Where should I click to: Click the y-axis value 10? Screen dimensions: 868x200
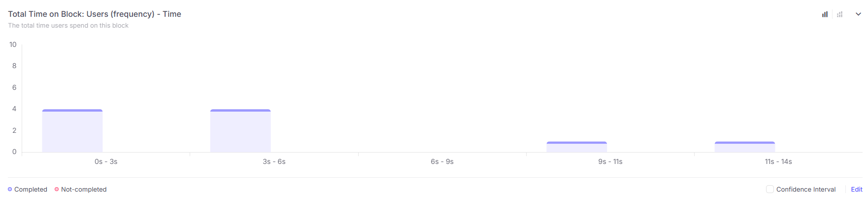[x=13, y=44]
